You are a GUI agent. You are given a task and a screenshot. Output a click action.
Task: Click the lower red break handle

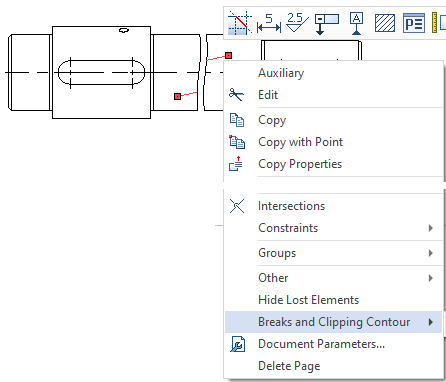coord(177,96)
